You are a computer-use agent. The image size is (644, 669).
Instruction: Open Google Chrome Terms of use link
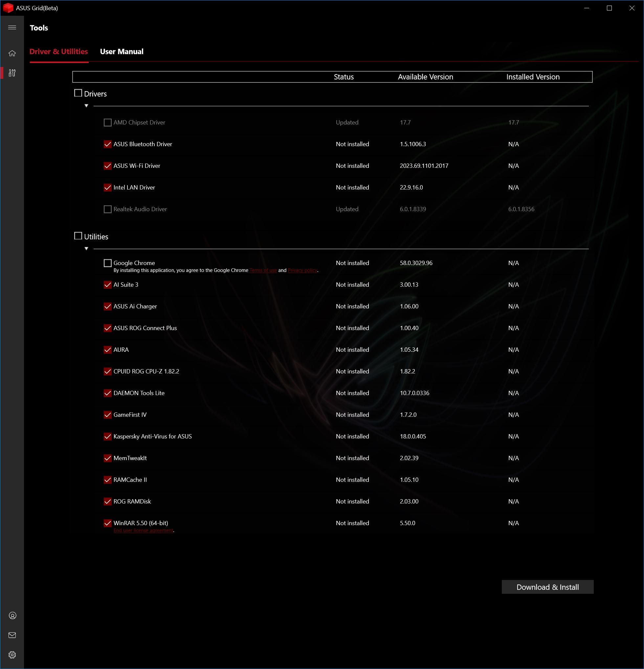(x=263, y=270)
